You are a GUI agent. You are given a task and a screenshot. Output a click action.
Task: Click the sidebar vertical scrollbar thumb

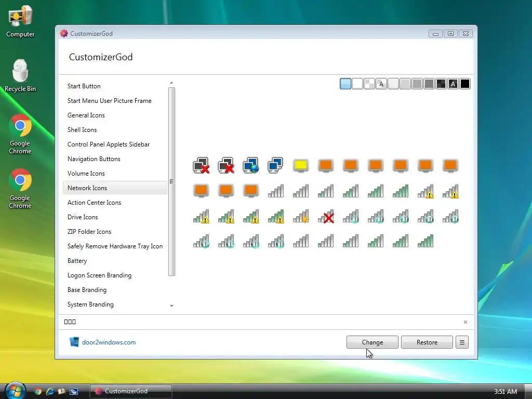point(171,181)
